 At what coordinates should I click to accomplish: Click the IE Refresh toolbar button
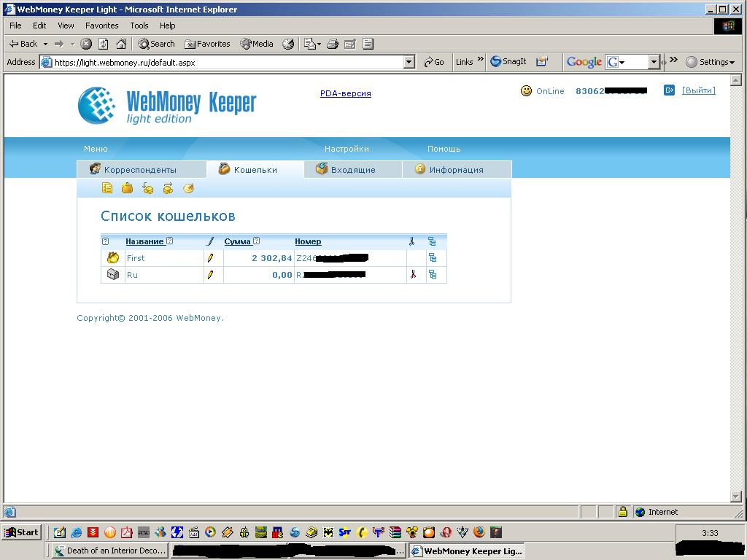coord(104,44)
